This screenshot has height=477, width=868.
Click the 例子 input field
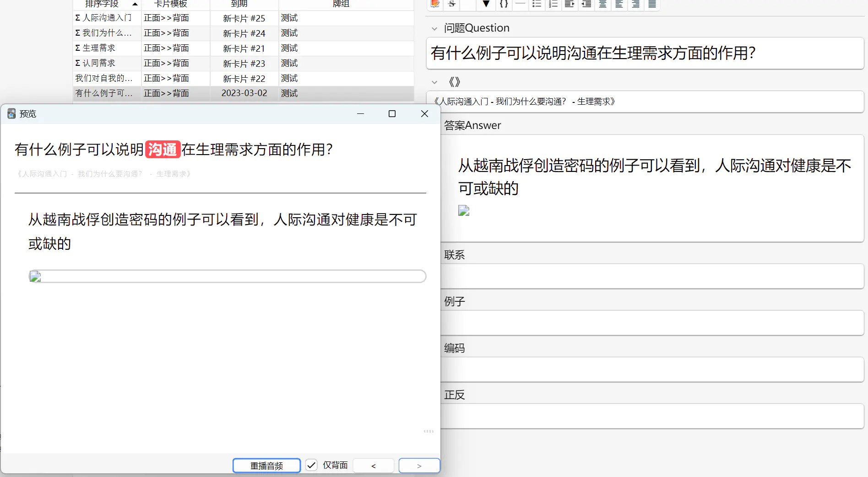[652, 322]
